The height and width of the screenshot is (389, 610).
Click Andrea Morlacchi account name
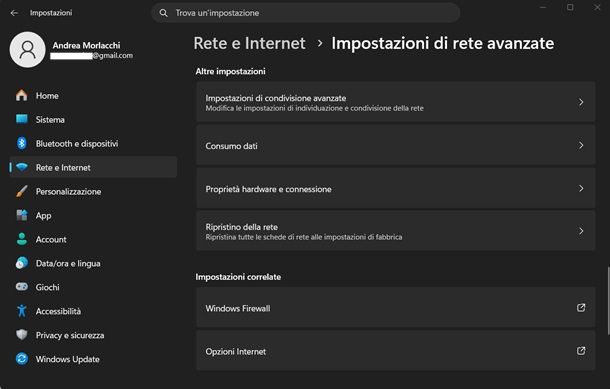(x=86, y=46)
